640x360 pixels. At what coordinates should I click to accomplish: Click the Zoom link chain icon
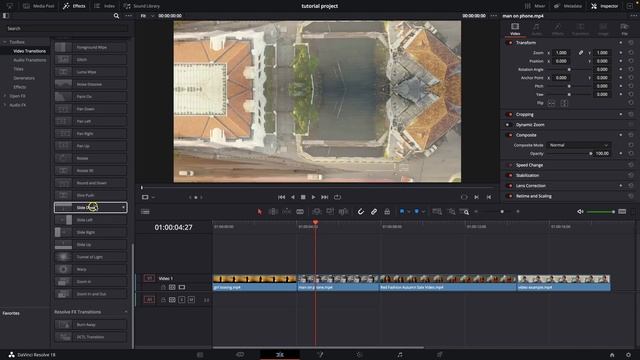580,53
